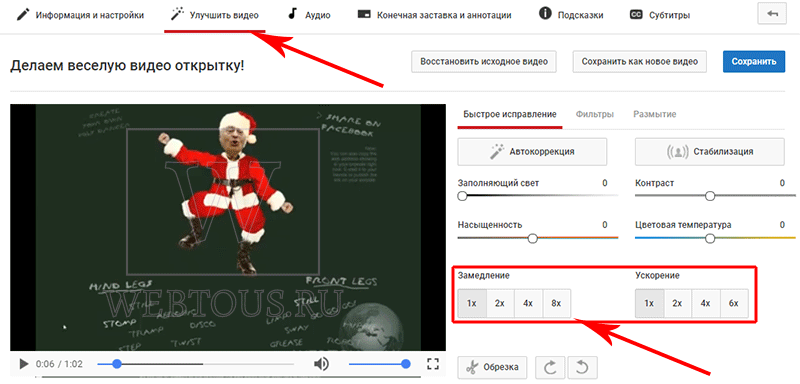Select 4x under Ускорение
The height and width of the screenshot is (384, 800).
click(x=706, y=303)
